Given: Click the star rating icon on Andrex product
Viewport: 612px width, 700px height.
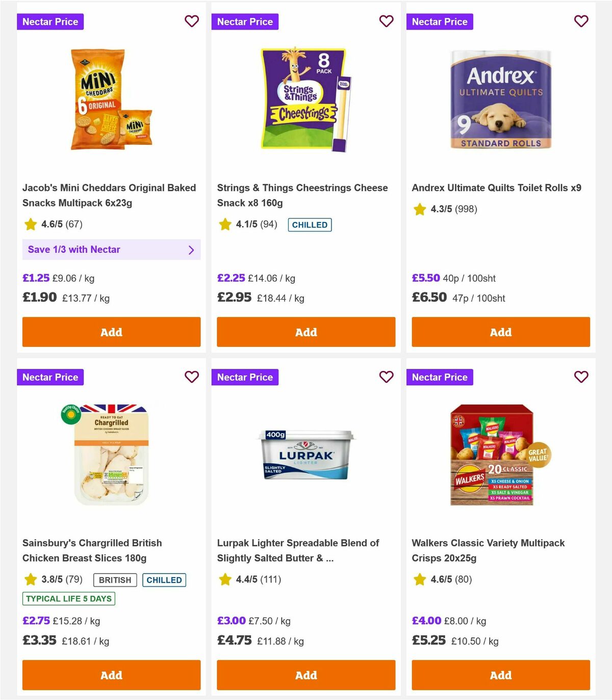Looking at the screenshot, I should click(419, 209).
